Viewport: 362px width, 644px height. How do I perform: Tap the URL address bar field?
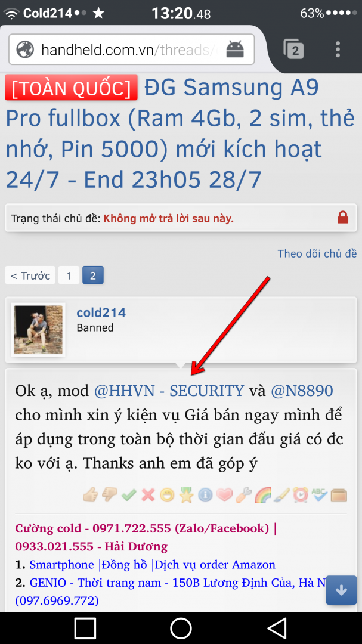coord(131,49)
